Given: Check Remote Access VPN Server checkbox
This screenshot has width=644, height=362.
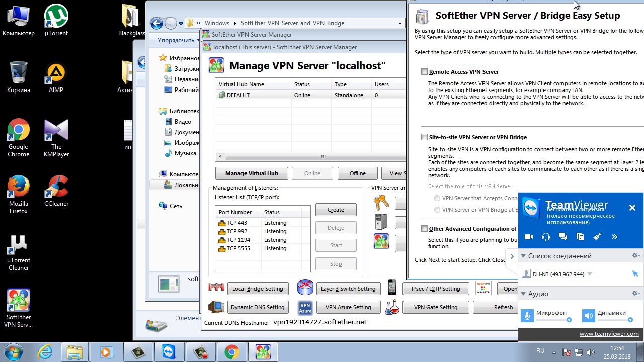Looking at the screenshot, I should [x=424, y=72].
